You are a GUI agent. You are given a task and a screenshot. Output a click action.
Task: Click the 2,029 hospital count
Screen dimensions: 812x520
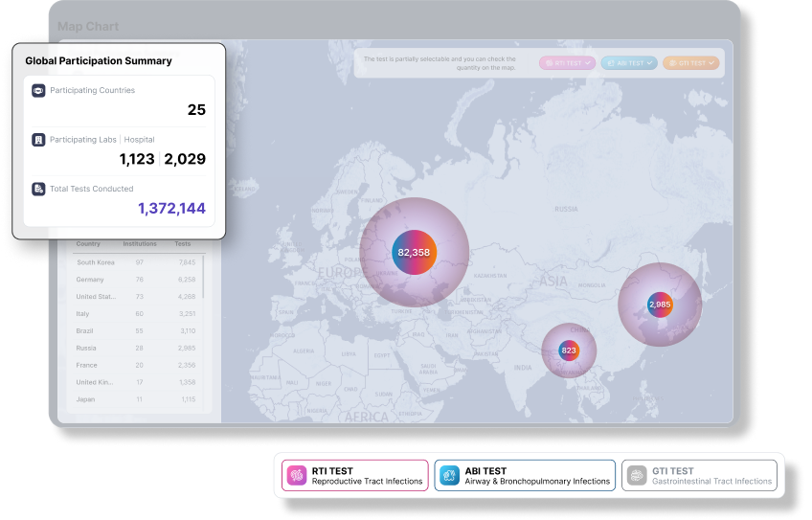(185, 159)
